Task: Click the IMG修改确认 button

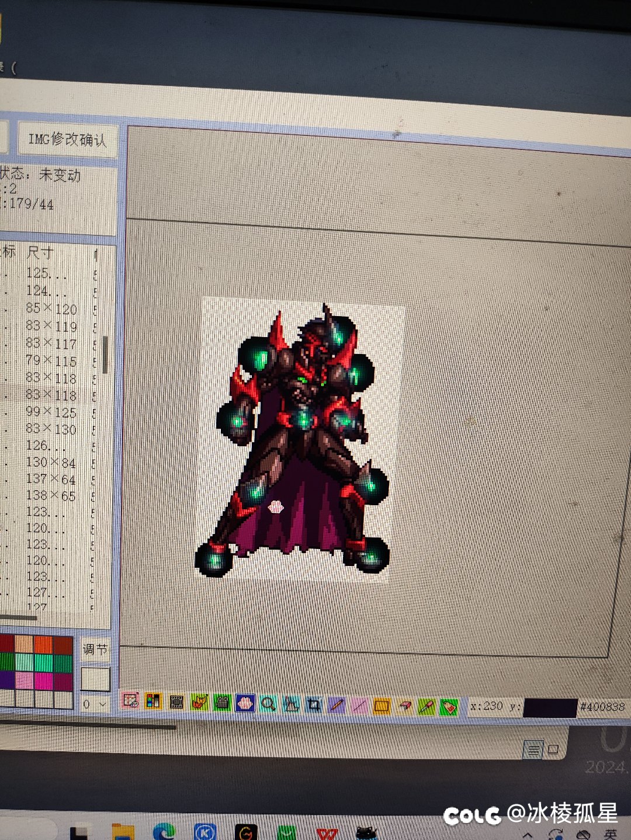Action: pyautogui.click(x=67, y=140)
